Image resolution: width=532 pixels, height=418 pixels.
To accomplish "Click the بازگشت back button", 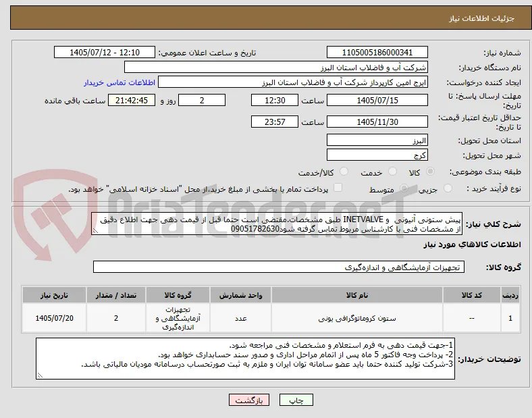I will (x=249, y=400).
